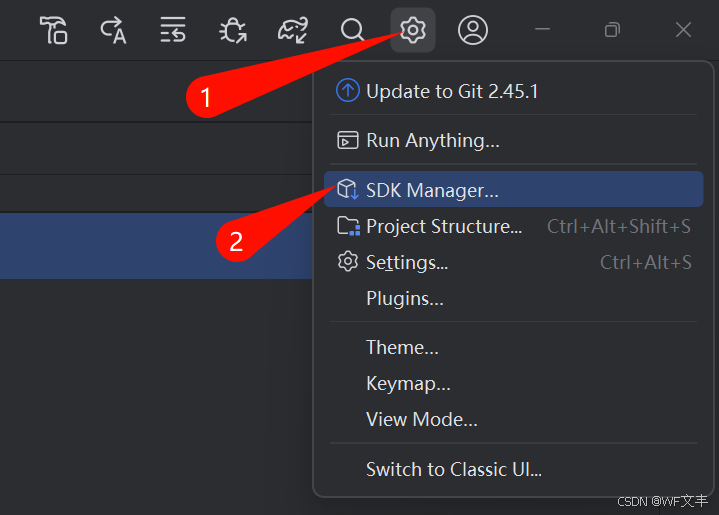The height and width of the screenshot is (515, 719).
Task: Click the bug debugger icon in toolbar
Action: pos(233,30)
